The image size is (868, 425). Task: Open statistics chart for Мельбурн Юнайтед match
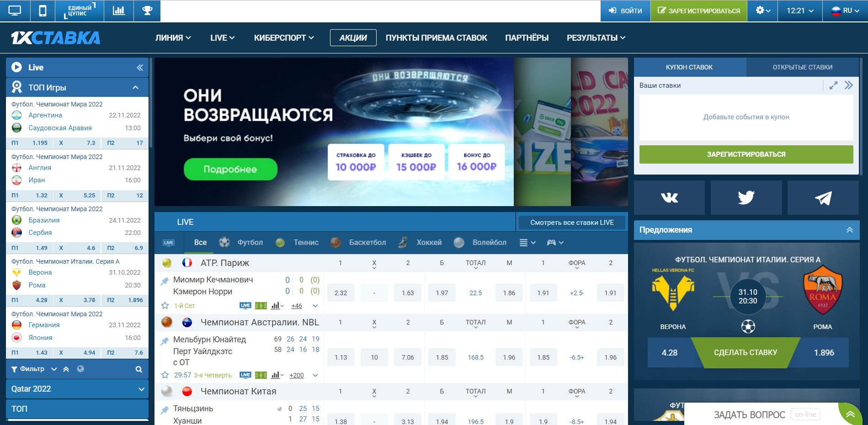(277, 375)
